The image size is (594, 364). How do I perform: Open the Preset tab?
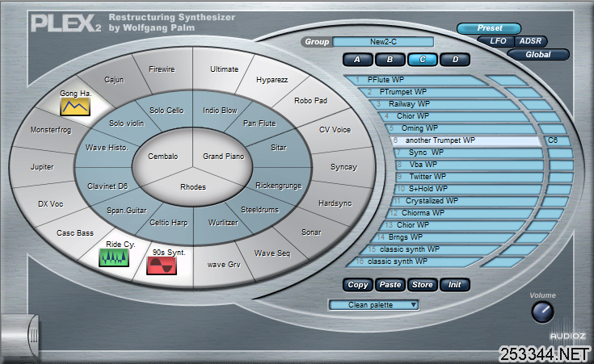tap(489, 28)
